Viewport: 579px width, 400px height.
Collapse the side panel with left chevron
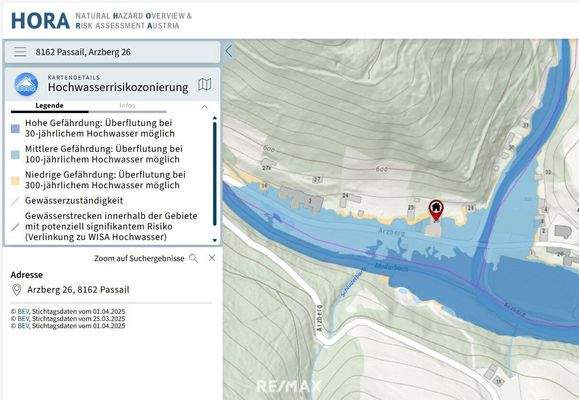[x=229, y=51]
